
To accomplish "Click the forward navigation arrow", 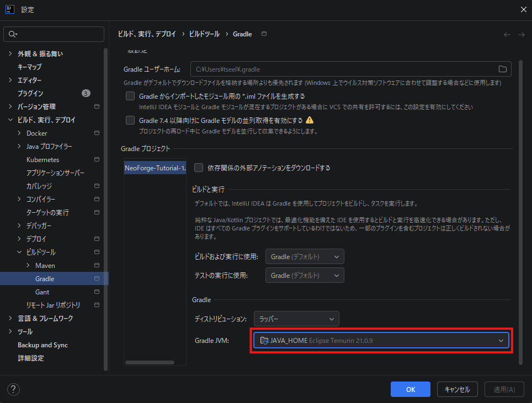I will tap(521, 34).
